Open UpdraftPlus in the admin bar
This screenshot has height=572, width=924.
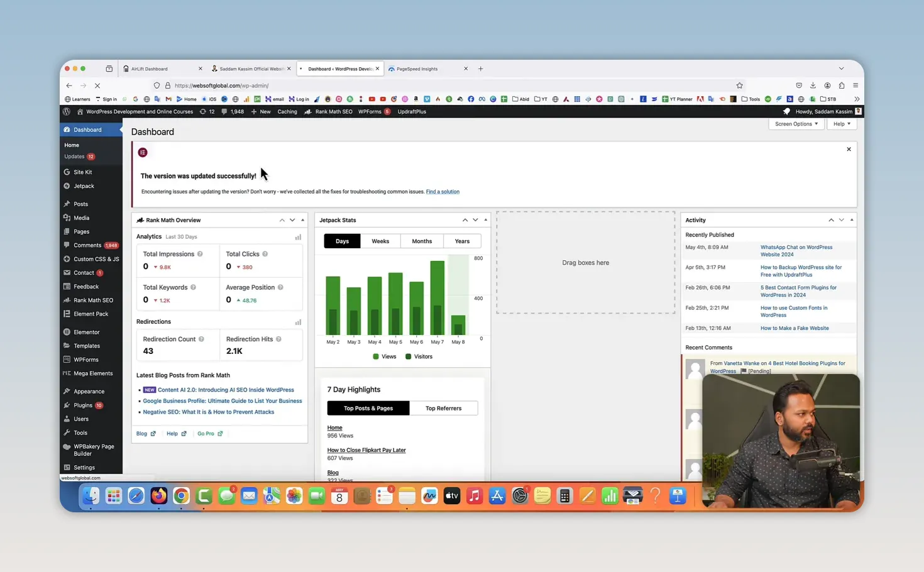tap(412, 112)
